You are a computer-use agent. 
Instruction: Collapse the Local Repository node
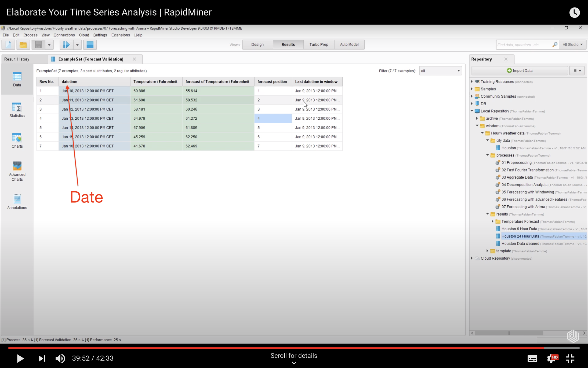(472, 111)
